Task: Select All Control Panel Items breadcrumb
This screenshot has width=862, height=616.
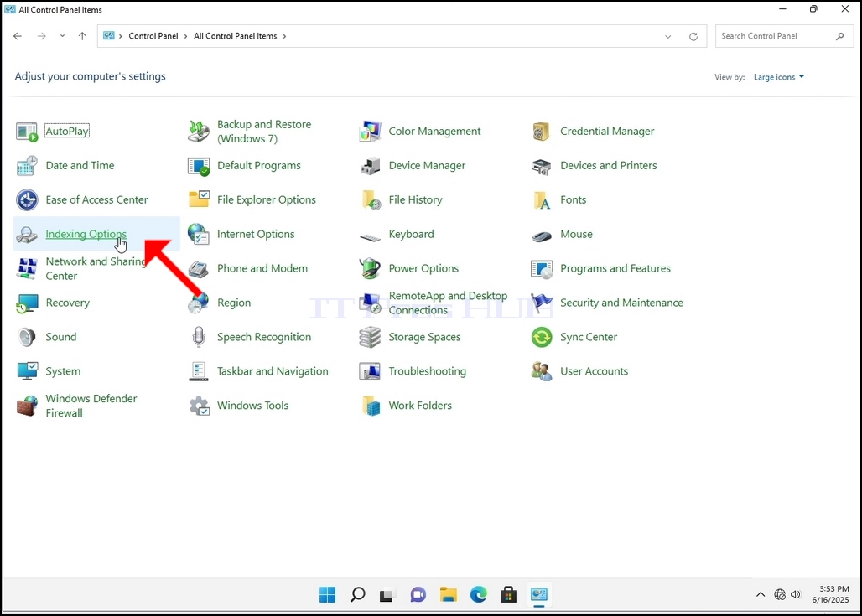Action: [x=236, y=36]
